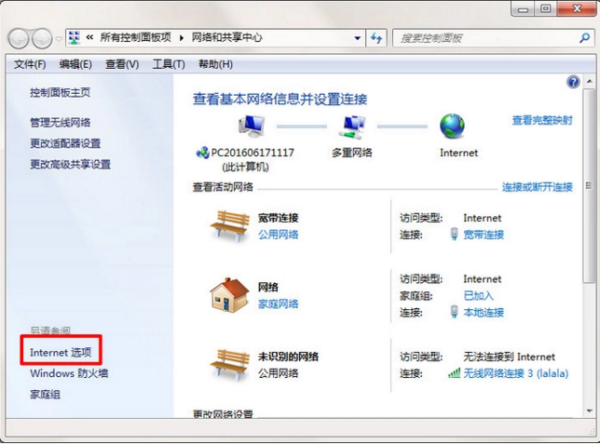The height and width of the screenshot is (444, 600).
Task: Click the 已加入 homegroup link
Action: coord(478,295)
